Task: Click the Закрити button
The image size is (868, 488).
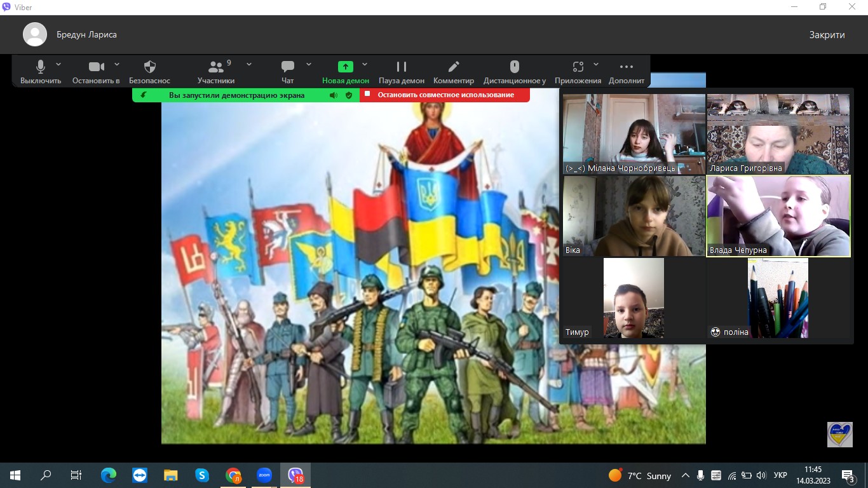Action: pyautogui.click(x=827, y=35)
